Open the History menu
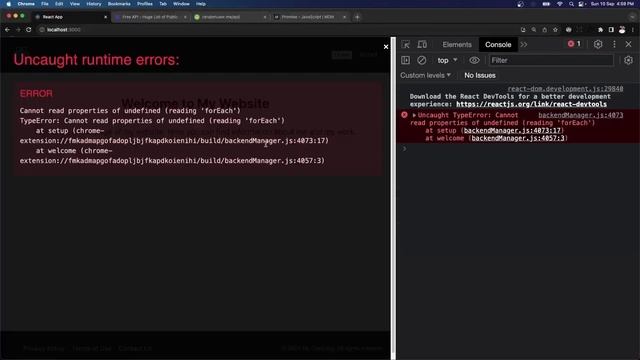 tap(94, 4)
